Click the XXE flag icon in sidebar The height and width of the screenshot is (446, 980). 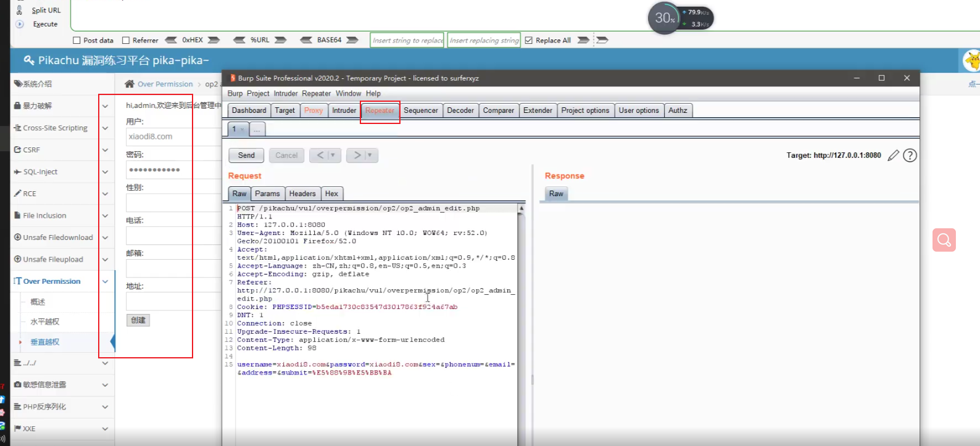point(18,428)
